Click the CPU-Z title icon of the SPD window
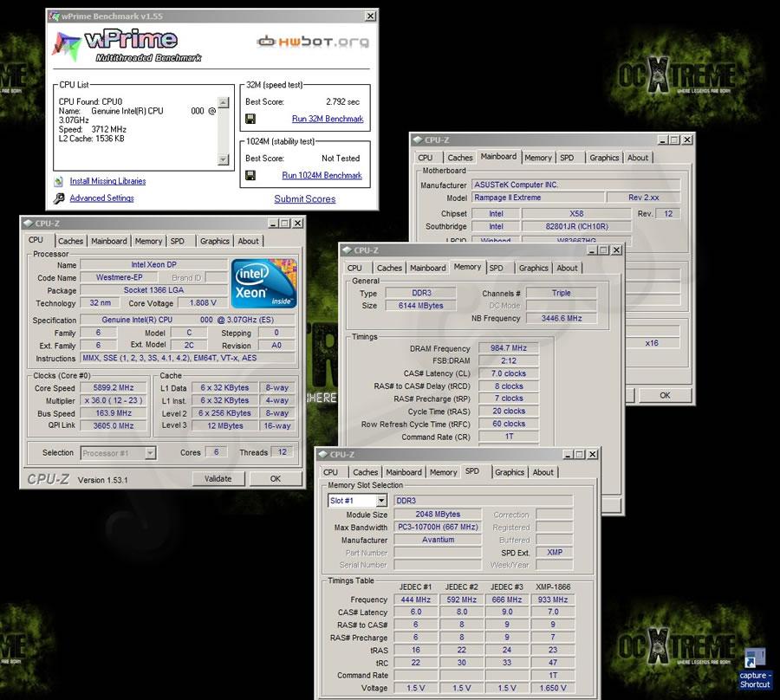Viewport: 780px width, 700px height. coord(323,455)
